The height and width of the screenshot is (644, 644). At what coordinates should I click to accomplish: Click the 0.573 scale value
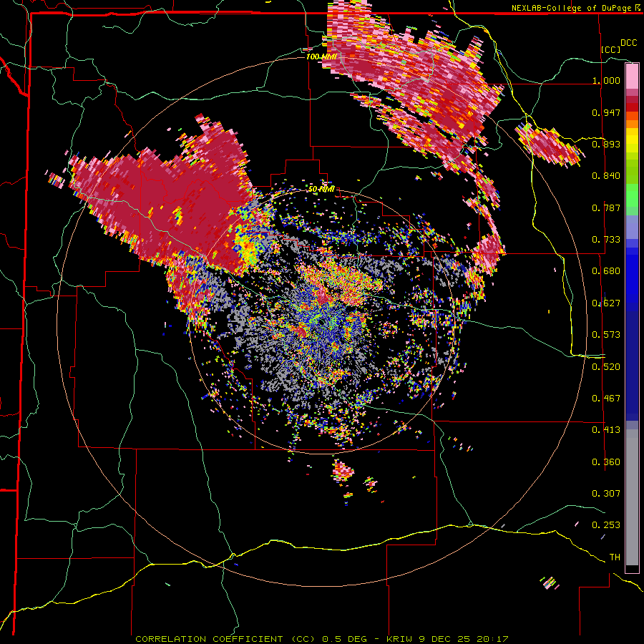[606, 334]
